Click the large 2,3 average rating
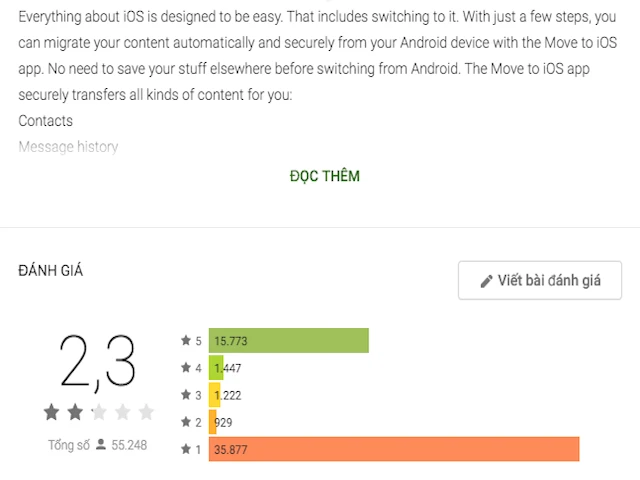640x480 pixels. click(x=97, y=361)
